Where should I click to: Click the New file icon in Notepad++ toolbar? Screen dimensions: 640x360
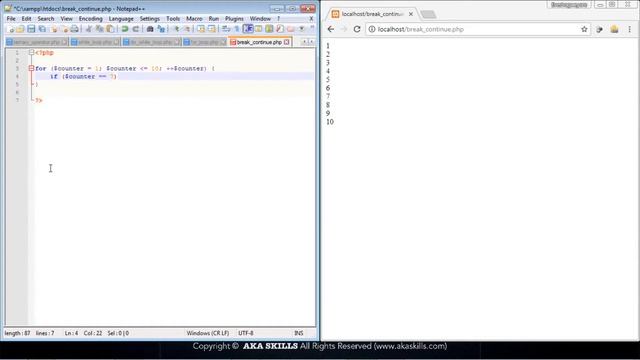[x=11, y=29]
